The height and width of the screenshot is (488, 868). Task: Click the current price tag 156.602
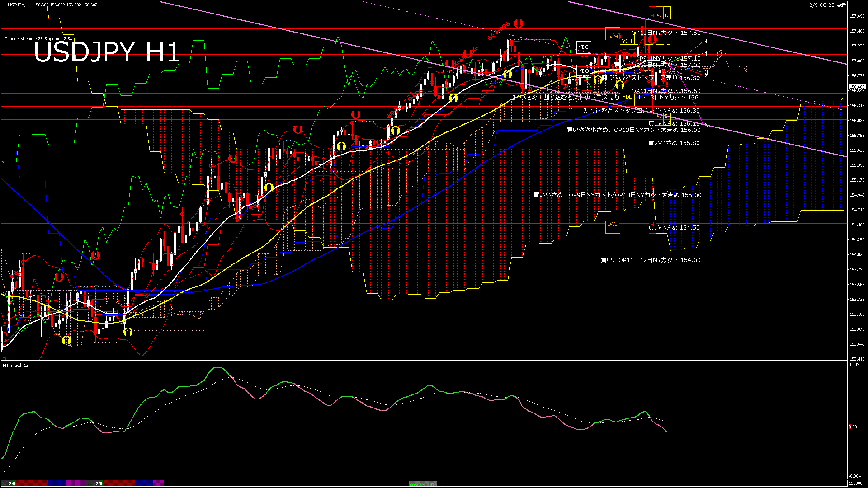(857, 87)
